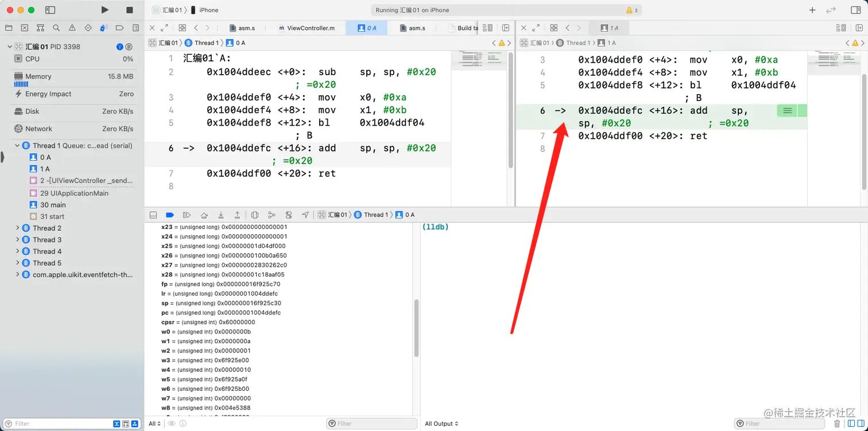Close the left editor pane
The image size is (868, 431).
click(x=152, y=28)
